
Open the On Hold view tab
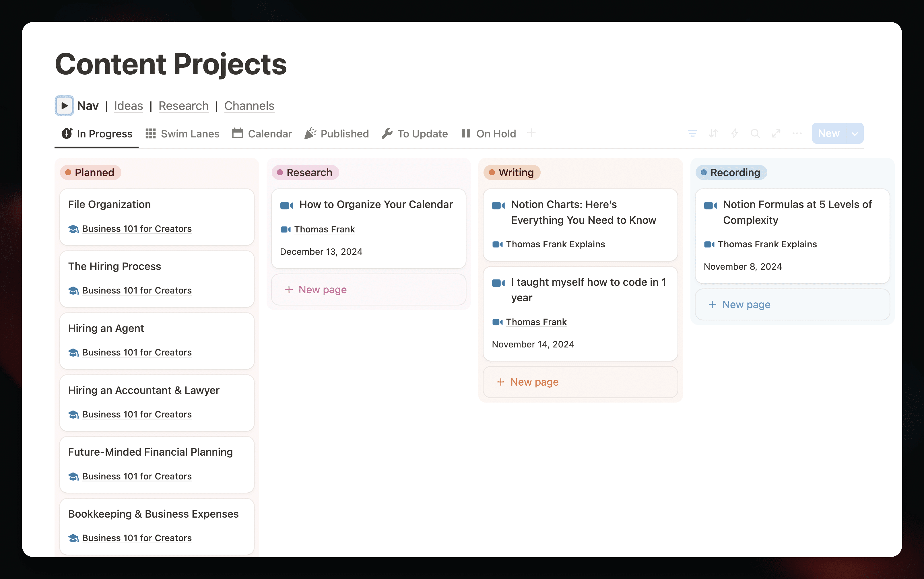pos(489,134)
